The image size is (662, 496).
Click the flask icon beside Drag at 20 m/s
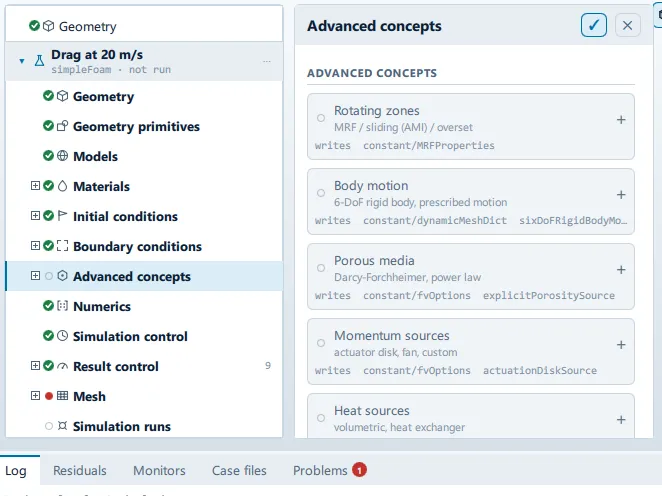(39, 61)
